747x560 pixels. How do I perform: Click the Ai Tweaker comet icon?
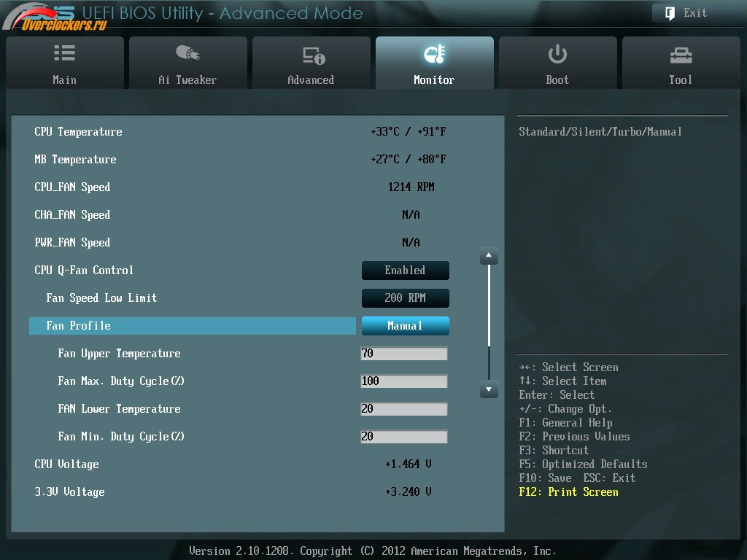coord(187,52)
